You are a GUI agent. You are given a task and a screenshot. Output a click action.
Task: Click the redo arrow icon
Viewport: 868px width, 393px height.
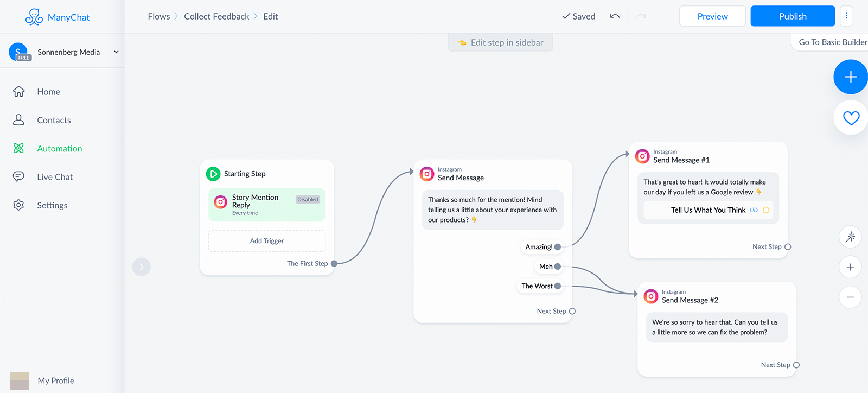click(641, 16)
